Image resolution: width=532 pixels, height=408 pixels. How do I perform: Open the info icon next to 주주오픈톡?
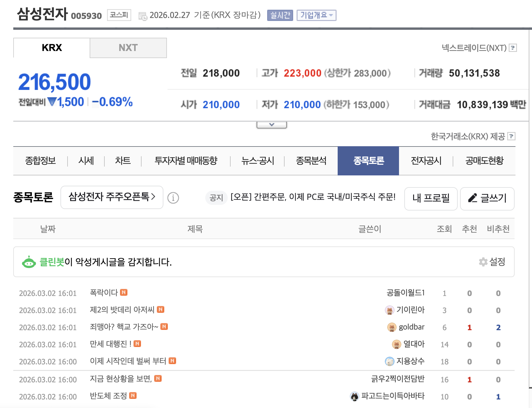click(173, 198)
